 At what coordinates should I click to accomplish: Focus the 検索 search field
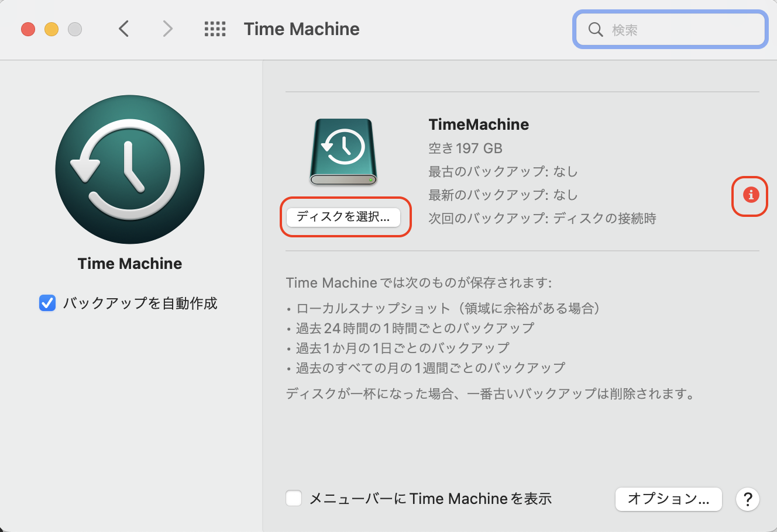[x=671, y=29]
